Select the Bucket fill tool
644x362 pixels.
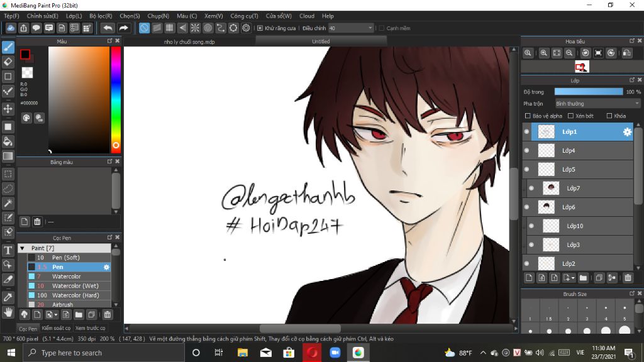pos(8,141)
